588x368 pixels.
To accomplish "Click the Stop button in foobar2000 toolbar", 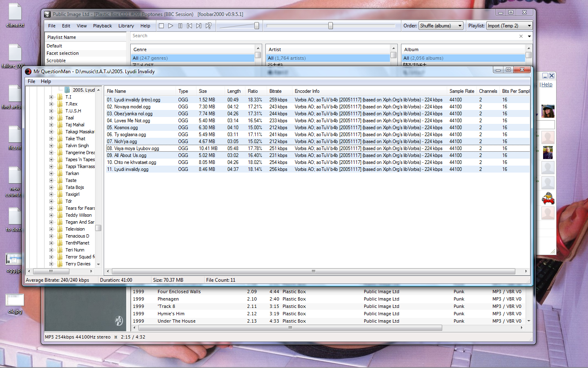I will (161, 26).
